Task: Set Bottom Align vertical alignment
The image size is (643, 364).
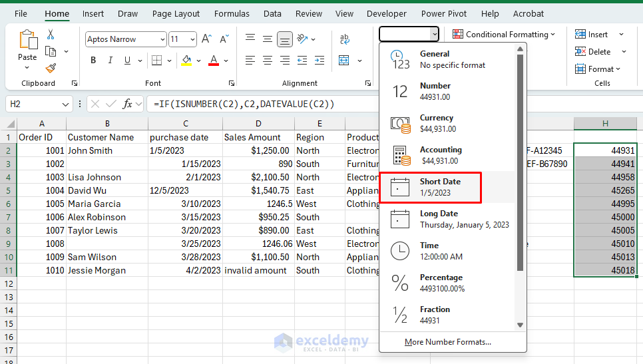Action: point(285,39)
